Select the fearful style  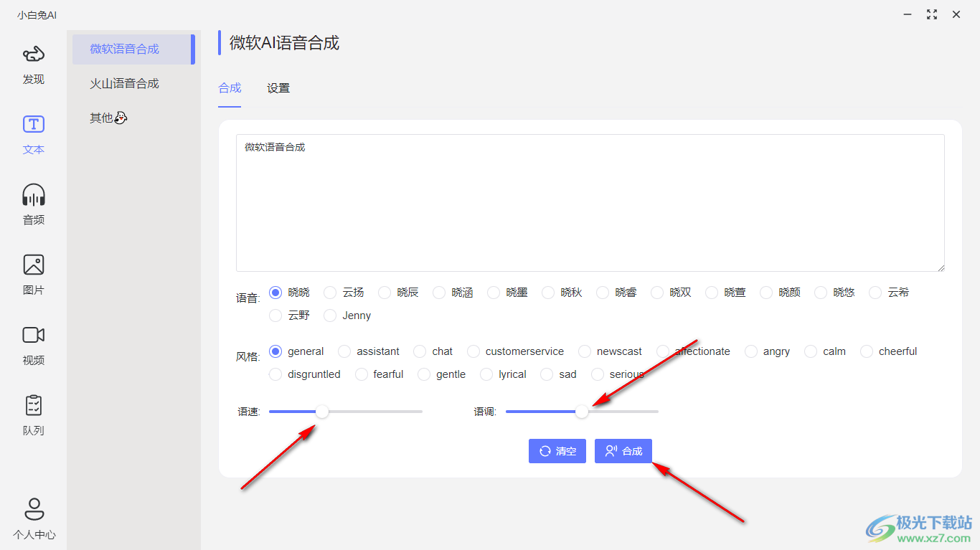click(380, 374)
